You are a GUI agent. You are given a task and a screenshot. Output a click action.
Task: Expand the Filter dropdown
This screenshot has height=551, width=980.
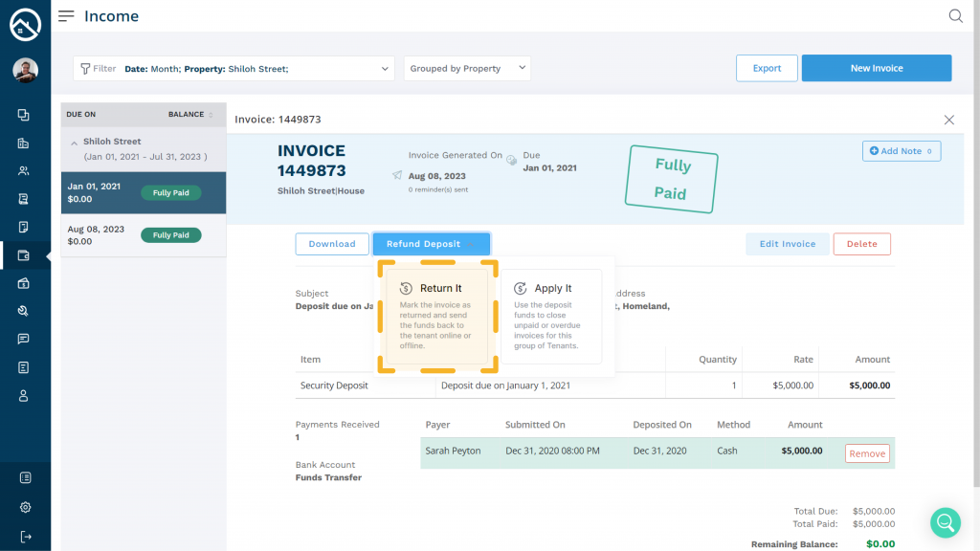pos(234,69)
